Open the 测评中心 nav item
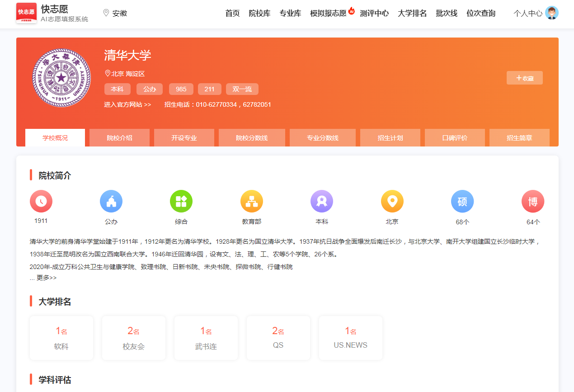The width and height of the screenshot is (574, 392). [374, 13]
